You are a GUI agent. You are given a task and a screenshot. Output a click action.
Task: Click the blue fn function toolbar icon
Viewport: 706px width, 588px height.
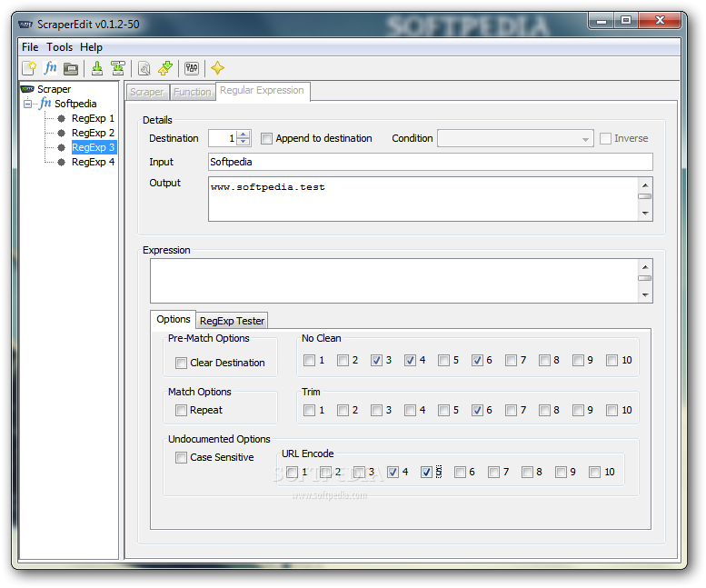[x=50, y=68]
